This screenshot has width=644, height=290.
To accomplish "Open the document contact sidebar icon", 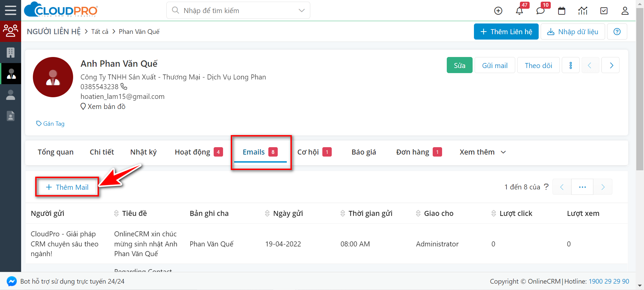I will click(x=10, y=116).
